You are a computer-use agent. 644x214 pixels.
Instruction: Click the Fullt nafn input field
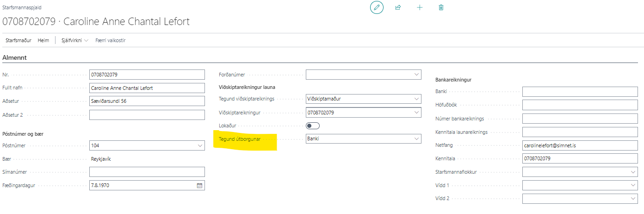point(147,88)
